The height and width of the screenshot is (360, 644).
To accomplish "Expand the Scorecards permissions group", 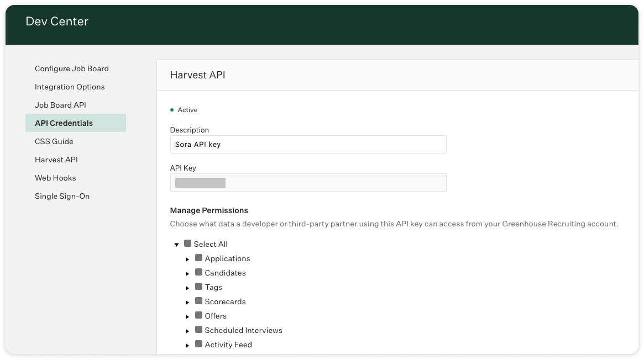I will [x=187, y=302].
